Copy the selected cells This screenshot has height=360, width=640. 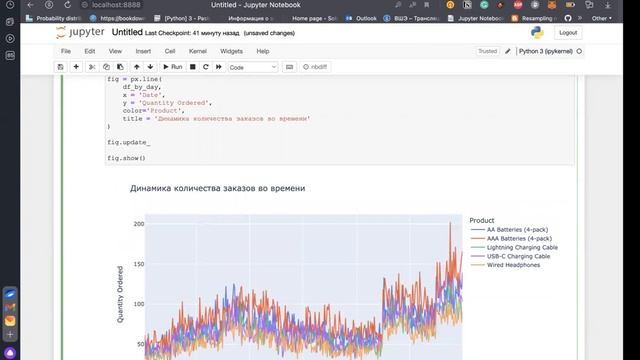coord(106,67)
